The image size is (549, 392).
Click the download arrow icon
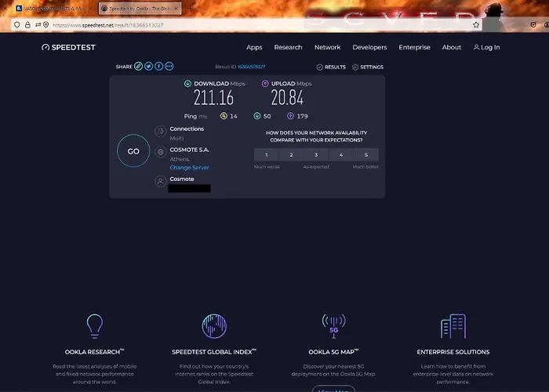click(187, 83)
